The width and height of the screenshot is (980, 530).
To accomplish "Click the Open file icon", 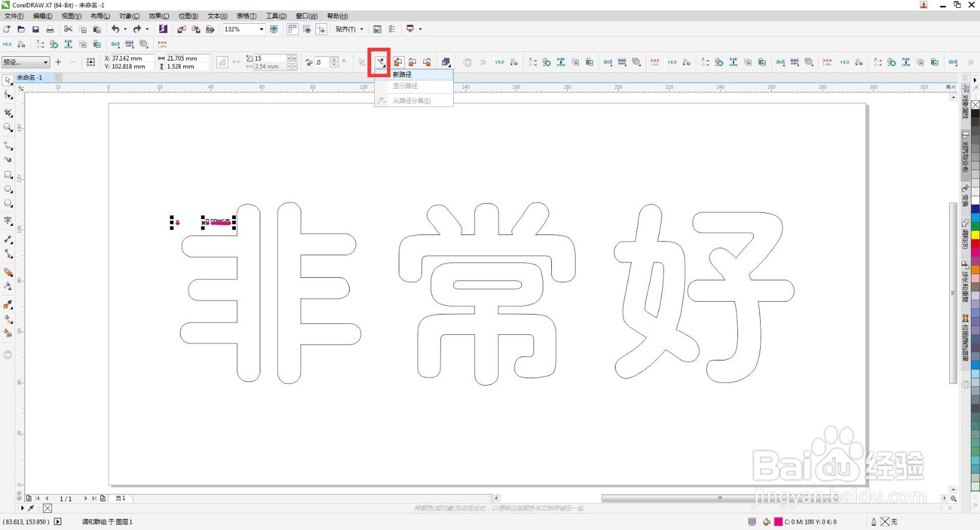I will [21, 29].
